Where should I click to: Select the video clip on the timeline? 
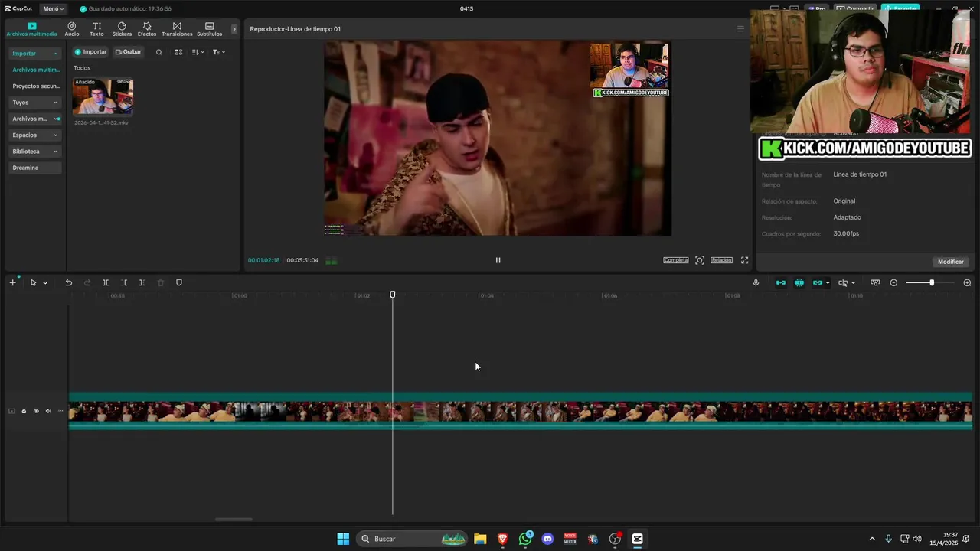521,411
